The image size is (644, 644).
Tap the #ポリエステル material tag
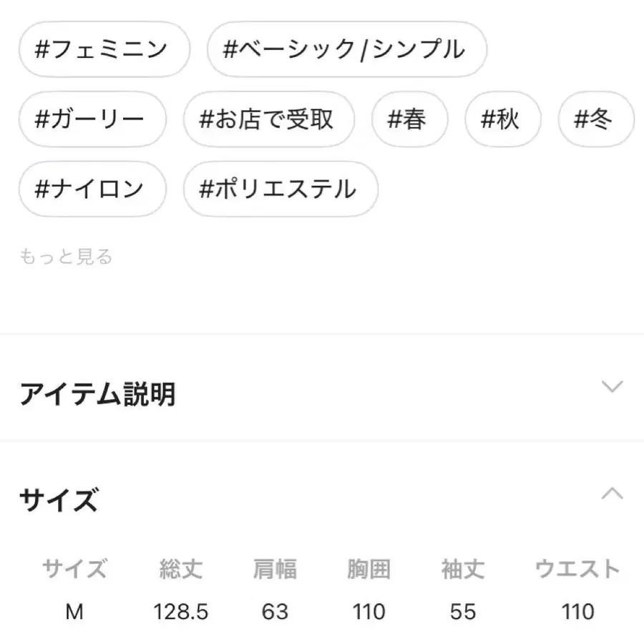click(x=280, y=189)
